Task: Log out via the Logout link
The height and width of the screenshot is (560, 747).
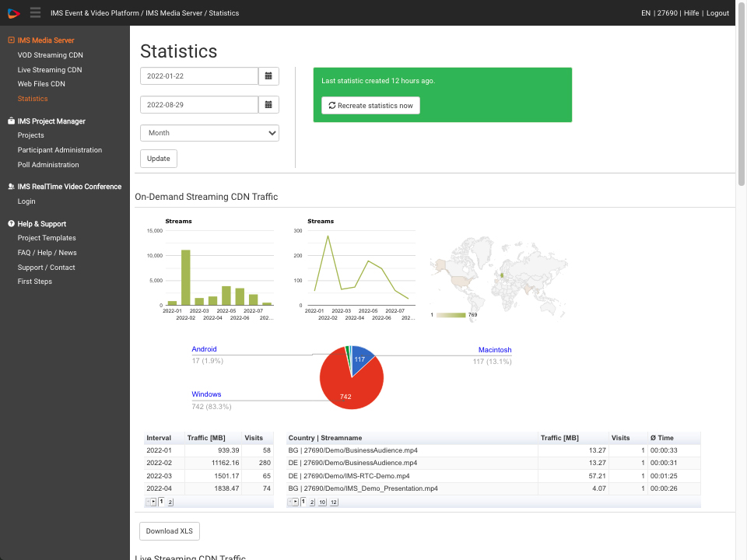Action: point(717,12)
